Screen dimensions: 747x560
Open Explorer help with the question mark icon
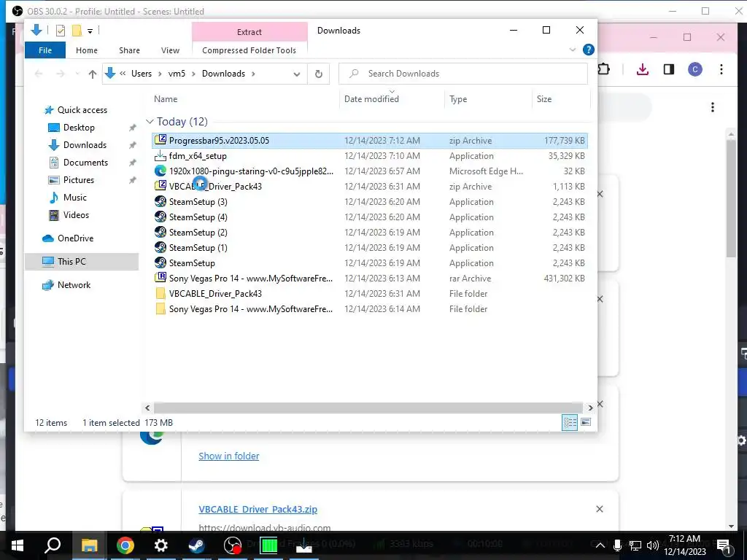coord(589,50)
